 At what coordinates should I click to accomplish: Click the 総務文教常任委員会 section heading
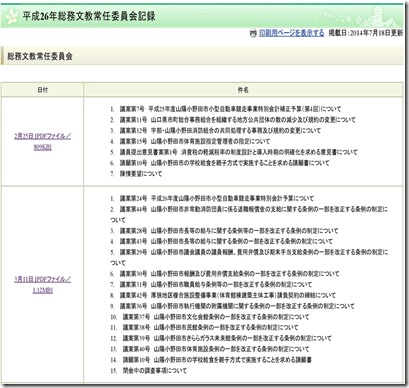pyautogui.click(x=40, y=56)
